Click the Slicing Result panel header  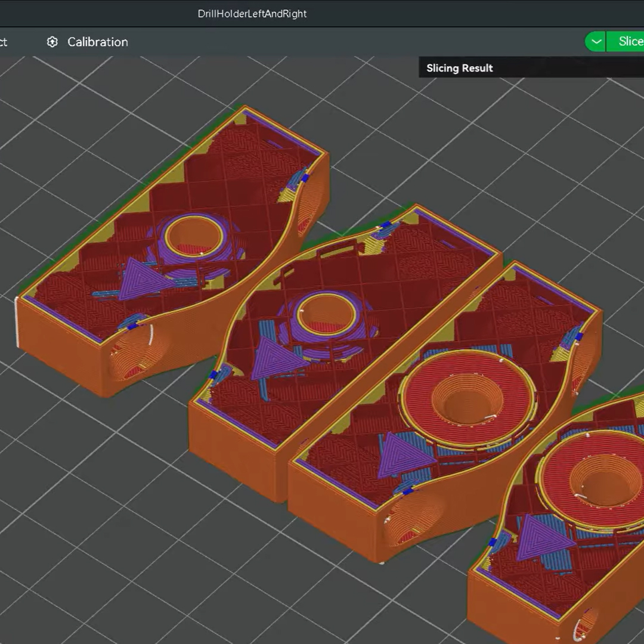tap(531, 68)
